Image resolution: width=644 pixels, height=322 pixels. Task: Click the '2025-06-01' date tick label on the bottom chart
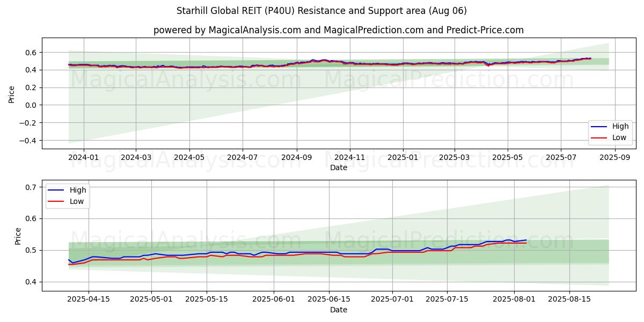[274, 300]
